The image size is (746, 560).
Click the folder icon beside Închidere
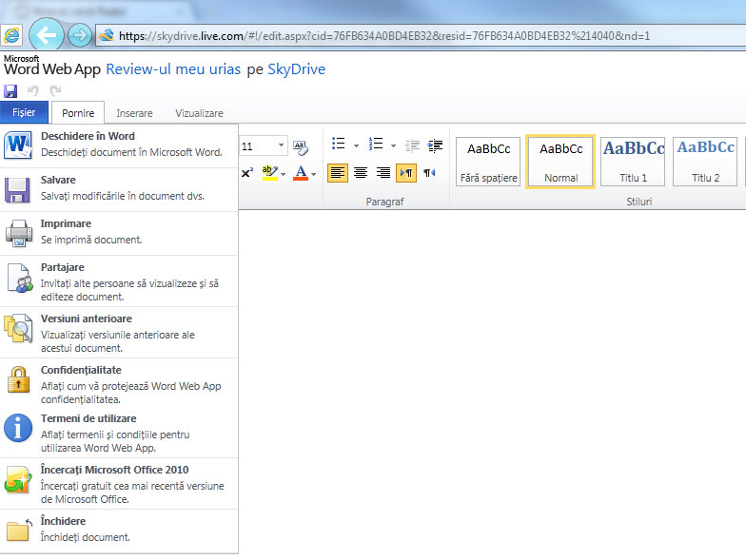[x=19, y=530]
